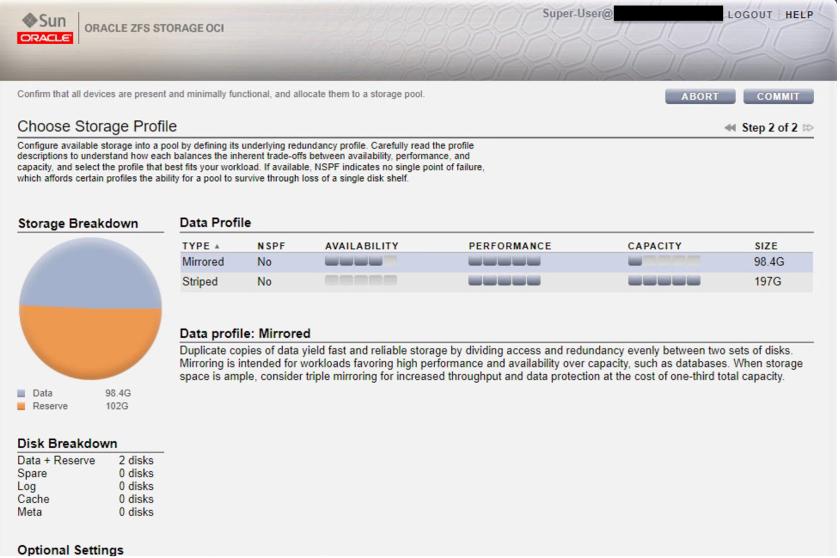Click the Disk Breakdown heading
This screenshot has height=558, width=840.
(x=68, y=444)
